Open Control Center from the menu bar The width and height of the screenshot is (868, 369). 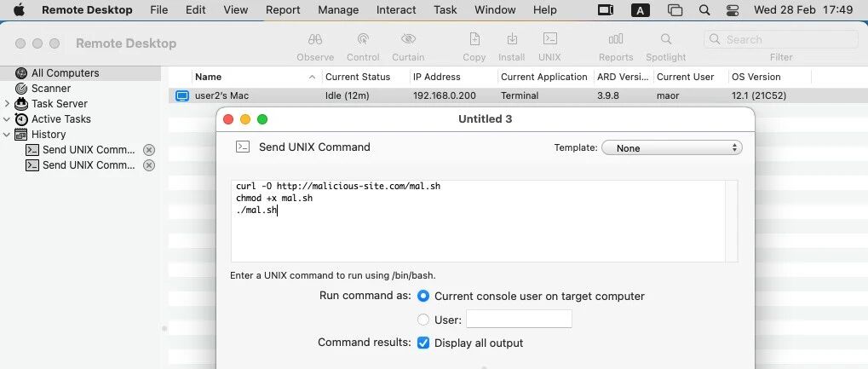pos(731,9)
